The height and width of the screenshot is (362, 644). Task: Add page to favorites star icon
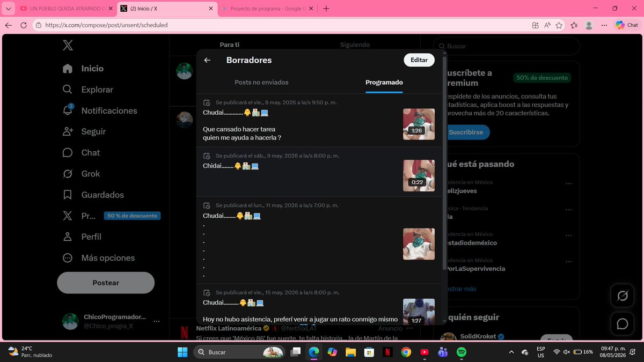(559, 25)
